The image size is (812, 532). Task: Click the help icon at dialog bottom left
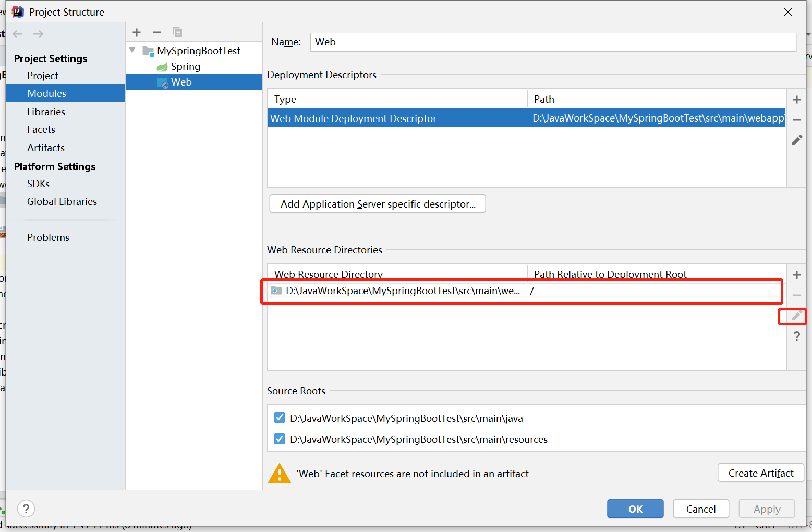pyautogui.click(x=26, y=508)
